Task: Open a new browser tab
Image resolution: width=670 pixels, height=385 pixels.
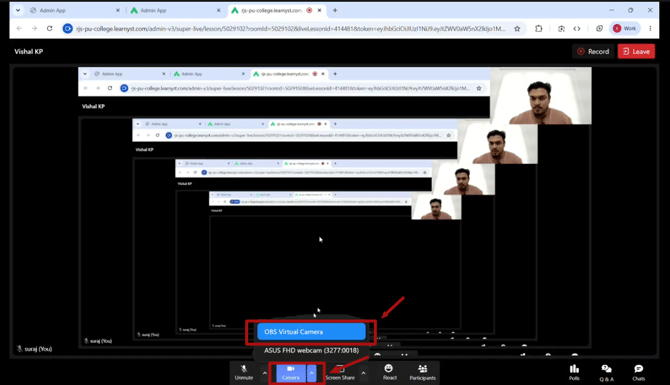Action: [335, 10]
